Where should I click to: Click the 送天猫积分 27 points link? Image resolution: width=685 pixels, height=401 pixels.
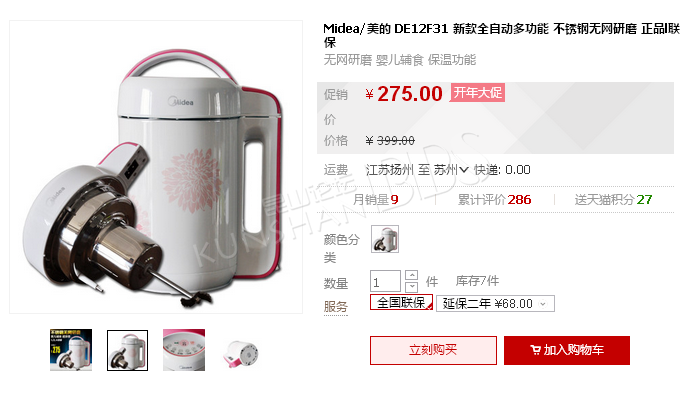(613, 200)
